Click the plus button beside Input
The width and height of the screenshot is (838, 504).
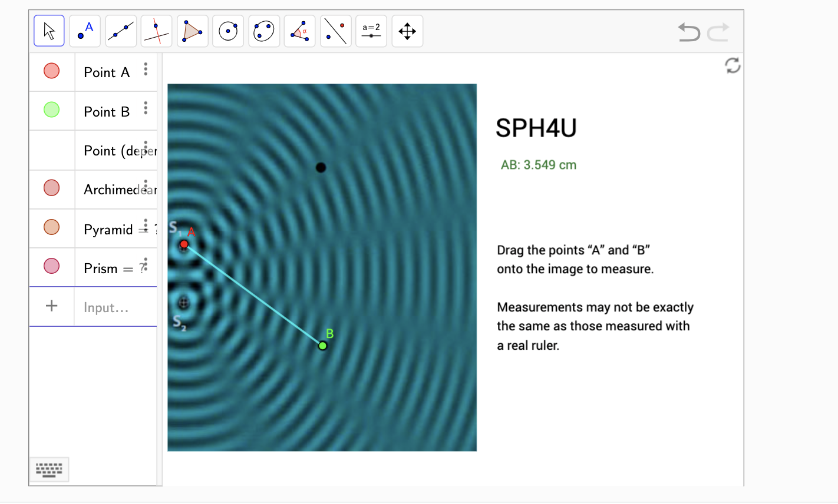pos(52,306)
